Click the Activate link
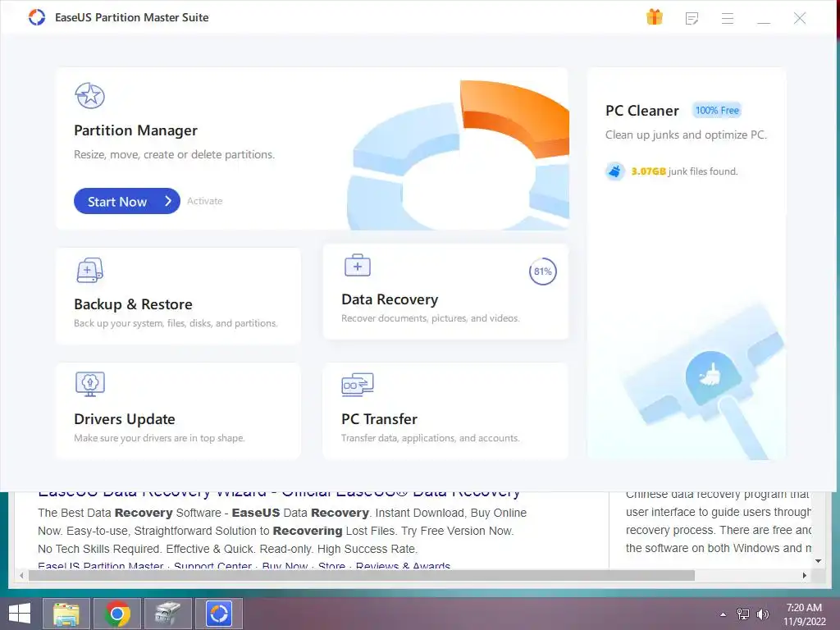The width and height of the screenshot is (840, 630). point(204,201)
